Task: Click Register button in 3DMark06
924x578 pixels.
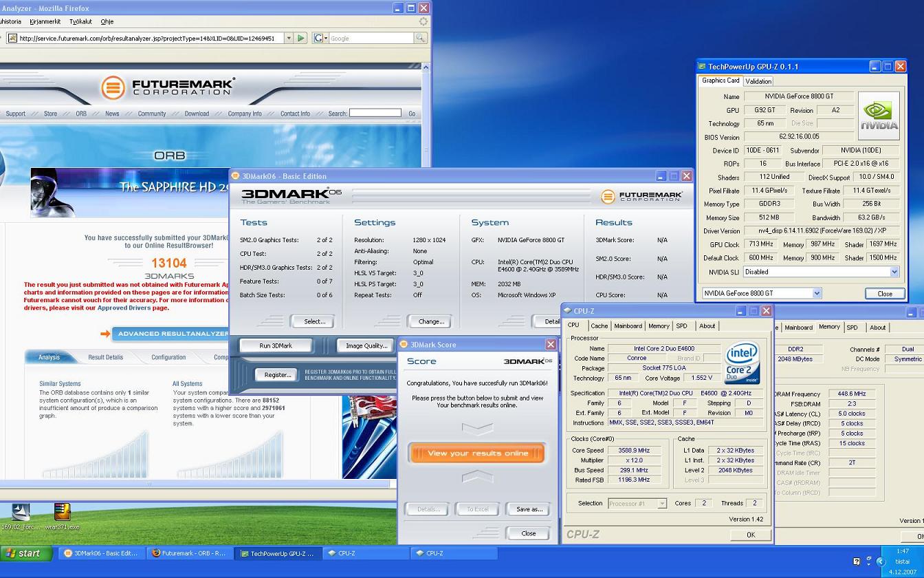Action: [x=277, y=375]
